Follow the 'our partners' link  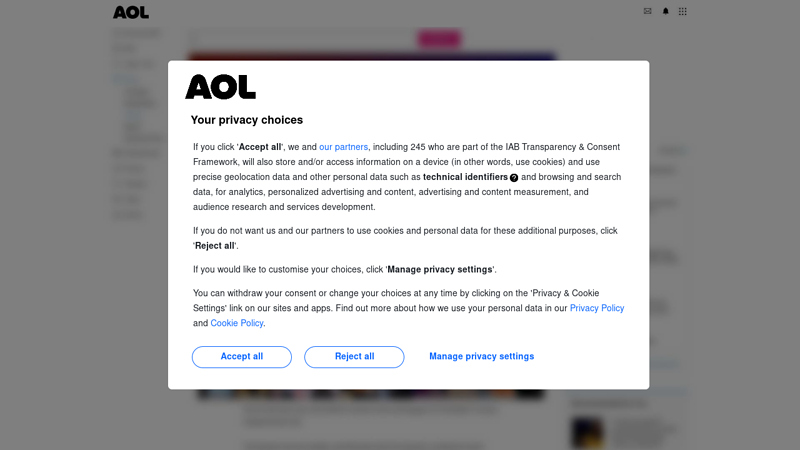343,147
